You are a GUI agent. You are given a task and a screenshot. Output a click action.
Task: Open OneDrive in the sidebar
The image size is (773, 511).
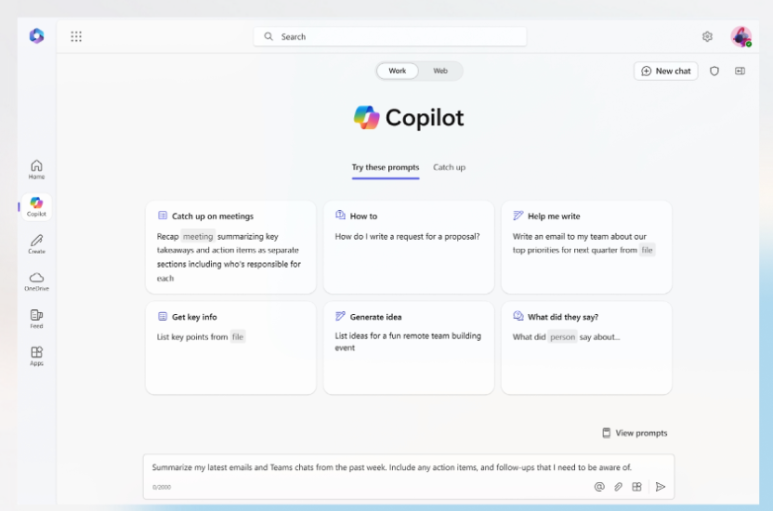point(36,281)
